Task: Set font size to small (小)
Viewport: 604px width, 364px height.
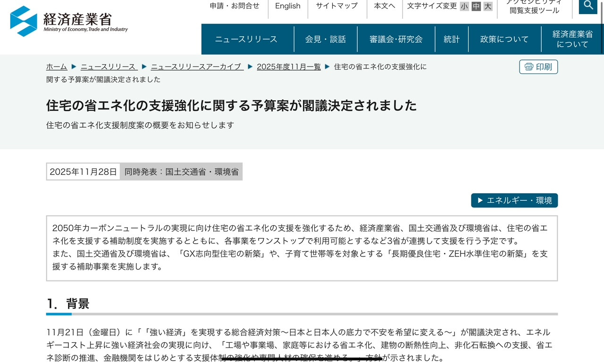Action: click(x=464, y=6)
